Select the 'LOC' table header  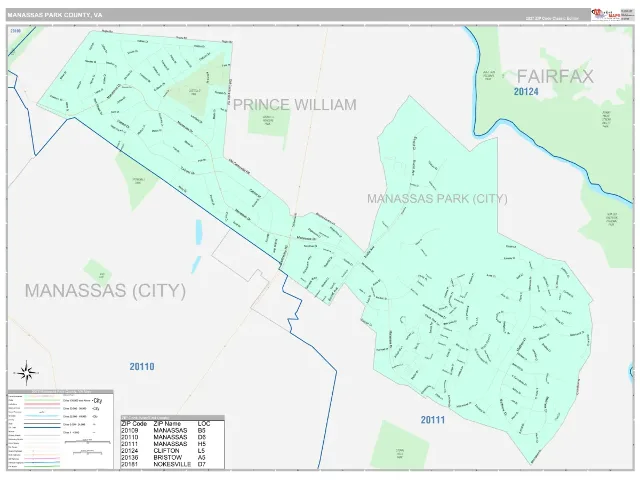click(204, 424)
